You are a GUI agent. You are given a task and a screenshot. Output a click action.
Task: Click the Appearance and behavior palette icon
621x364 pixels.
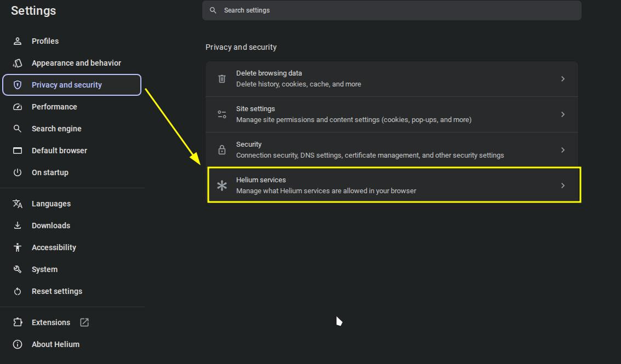(x=18, y=63)
